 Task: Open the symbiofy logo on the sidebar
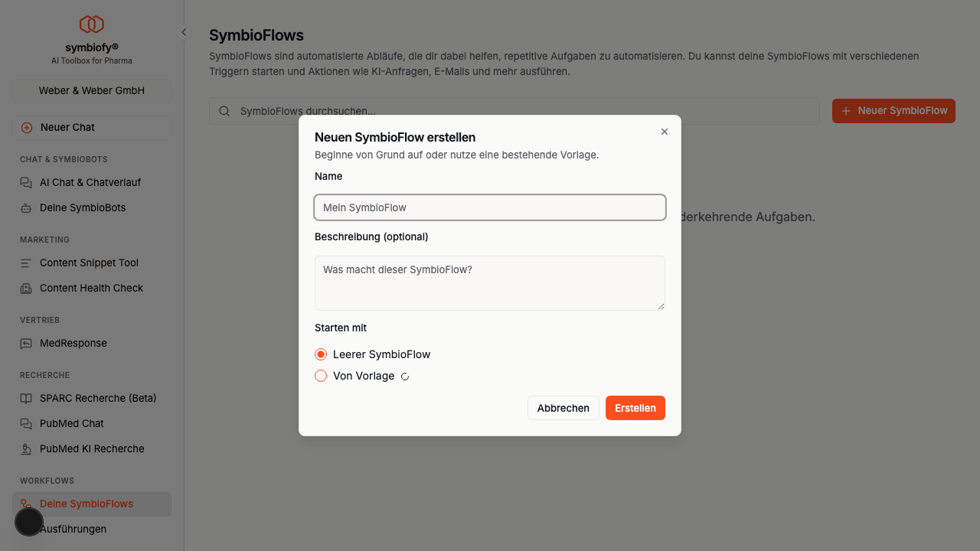91,23
